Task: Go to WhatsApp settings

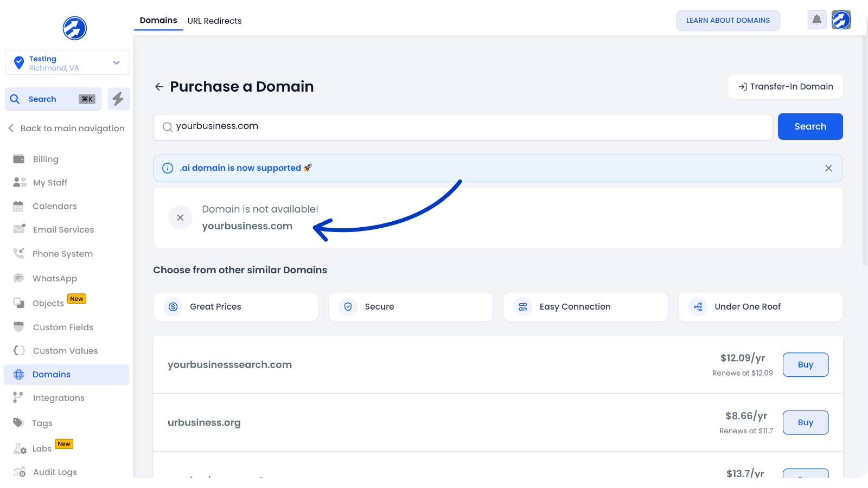Action: pyautogui.click(x=54, y=279)
